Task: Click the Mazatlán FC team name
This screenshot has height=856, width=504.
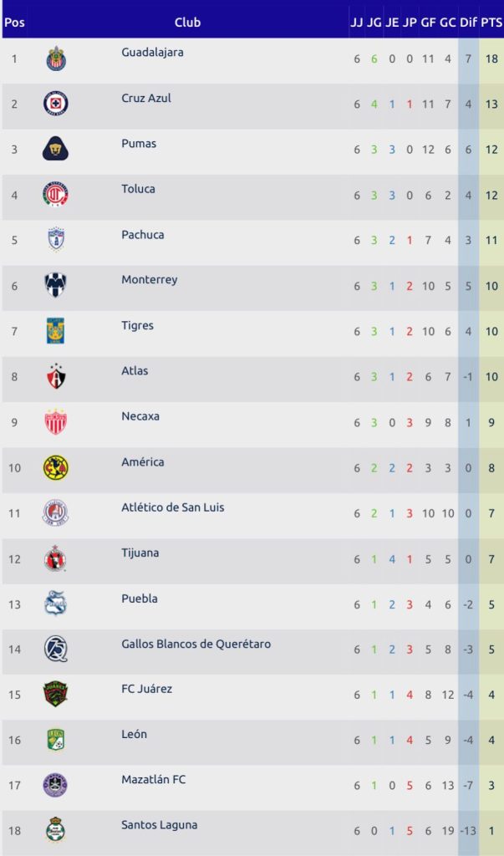Action: pyautogui.click(x=154, y=780)
